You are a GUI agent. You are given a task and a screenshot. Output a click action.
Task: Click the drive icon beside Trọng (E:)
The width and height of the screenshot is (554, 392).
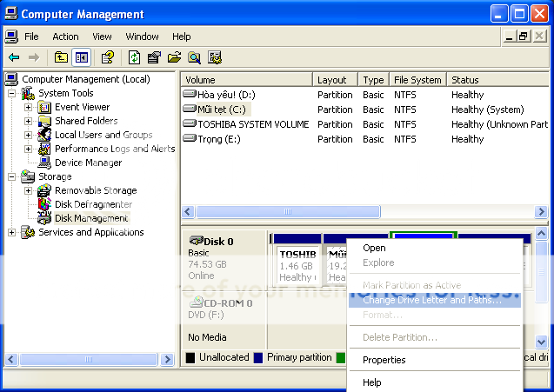[x=190, y=138]
